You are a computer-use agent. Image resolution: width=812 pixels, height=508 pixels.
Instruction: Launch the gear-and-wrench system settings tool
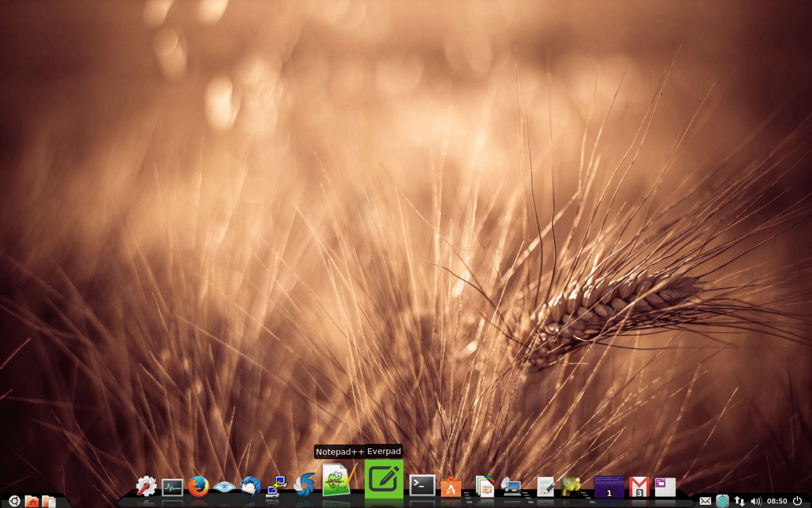click(x=147, y=486)
